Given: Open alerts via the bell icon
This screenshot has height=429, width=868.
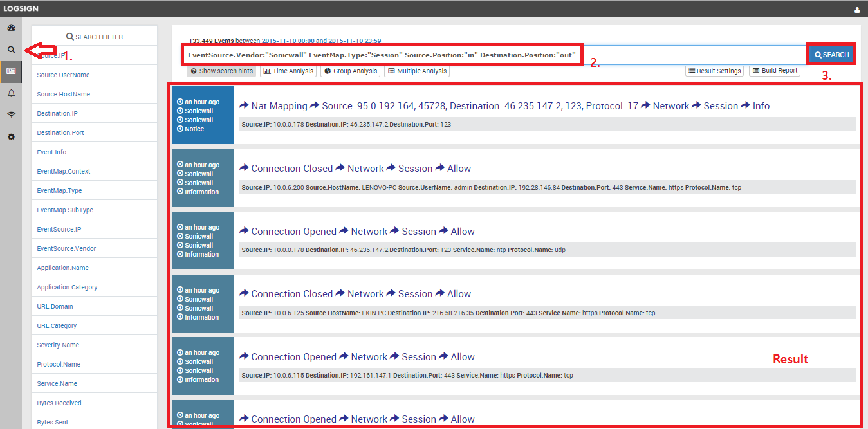Looking at the screenshot, I should click(x=11, y=93).
